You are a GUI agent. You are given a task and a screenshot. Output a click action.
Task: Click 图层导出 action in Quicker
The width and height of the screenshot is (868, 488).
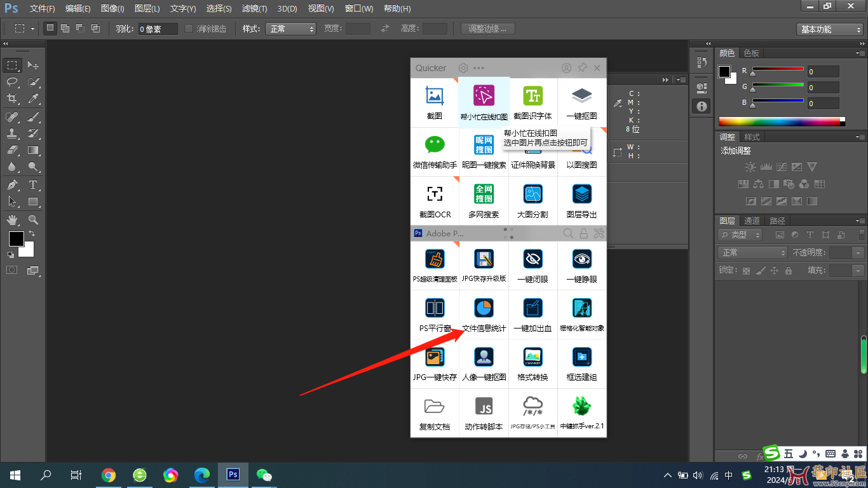pos(582,201)
